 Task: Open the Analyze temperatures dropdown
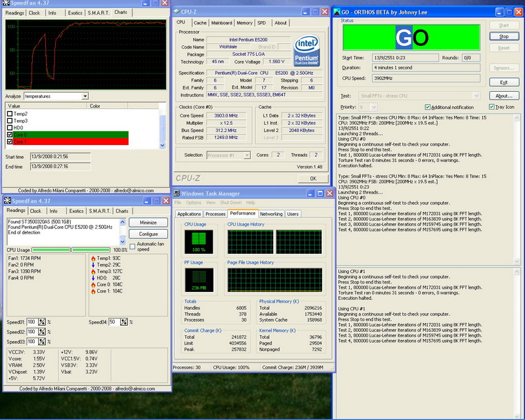[85, 96]
